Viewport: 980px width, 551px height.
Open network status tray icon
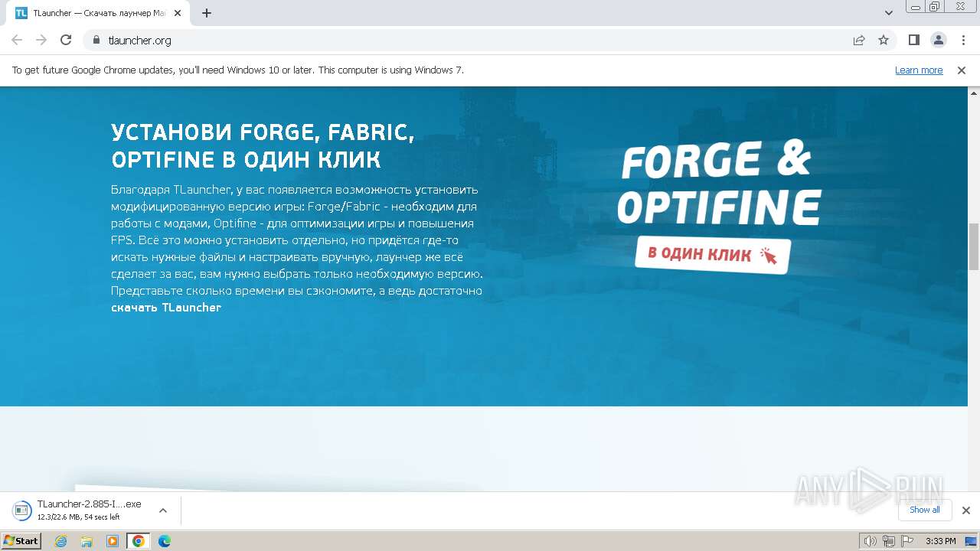coord(889,541)
